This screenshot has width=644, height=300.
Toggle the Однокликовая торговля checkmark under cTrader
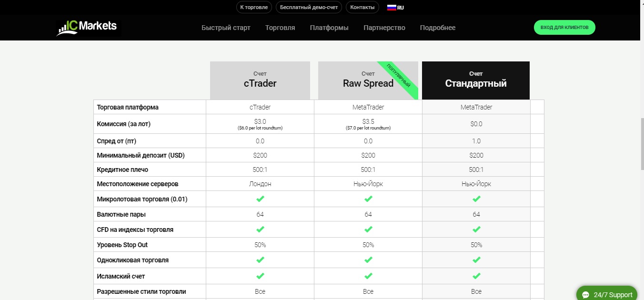click(260, 260)
